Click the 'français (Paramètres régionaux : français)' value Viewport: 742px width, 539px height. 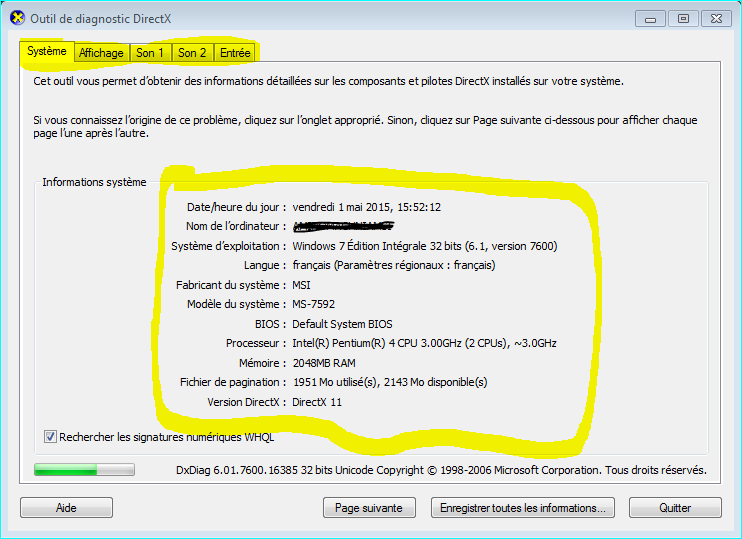click(x=394, y=265)
